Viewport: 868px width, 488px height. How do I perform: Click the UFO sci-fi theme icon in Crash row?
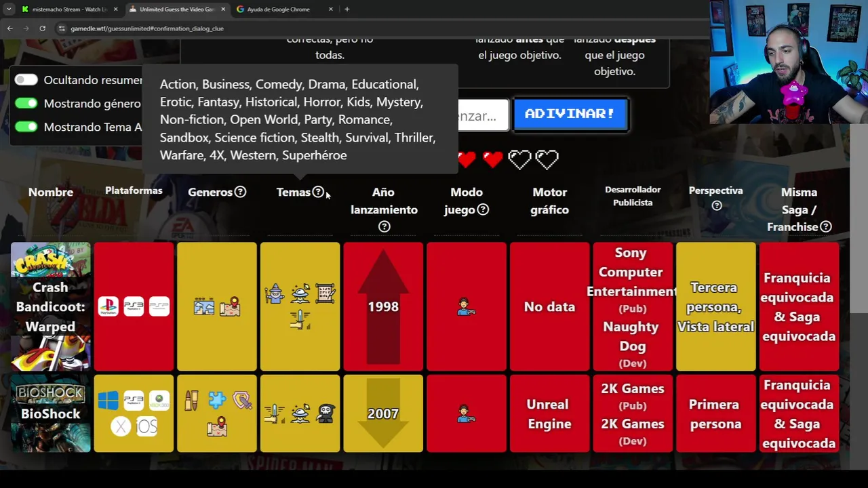coord(300,294)
